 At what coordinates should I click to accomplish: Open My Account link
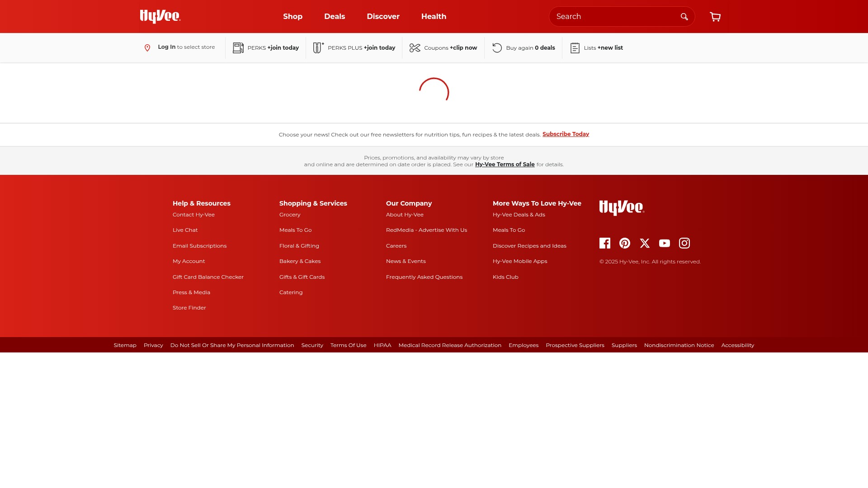(x=189, y=261)
